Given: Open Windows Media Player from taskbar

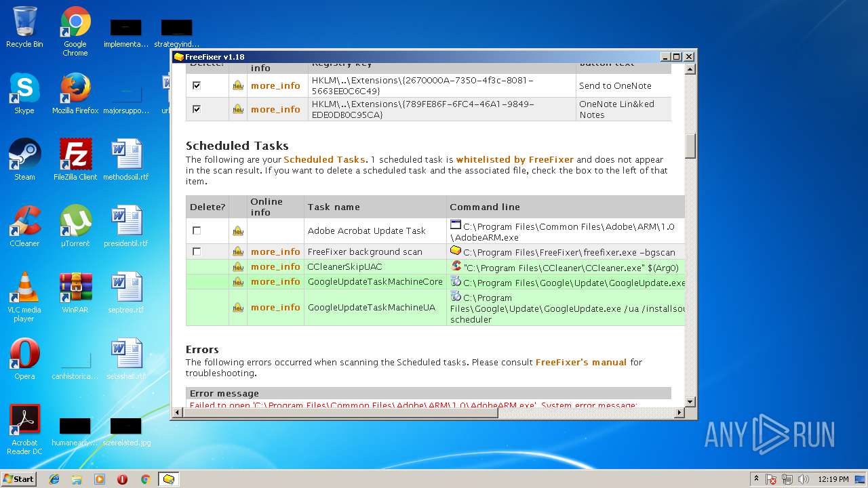Looking at the screenshot, I should (100, 479).
